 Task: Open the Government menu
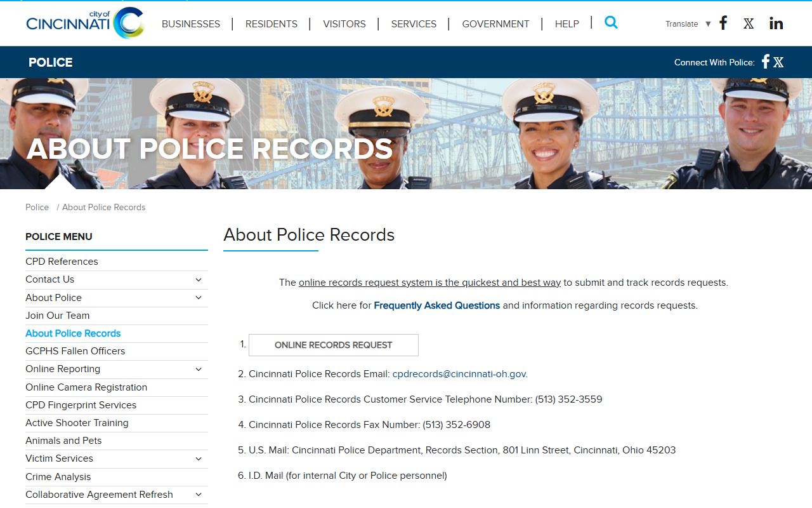495,24
